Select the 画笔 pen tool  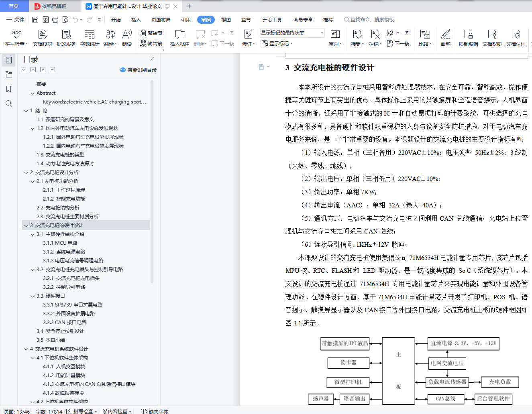click(446, 38)
